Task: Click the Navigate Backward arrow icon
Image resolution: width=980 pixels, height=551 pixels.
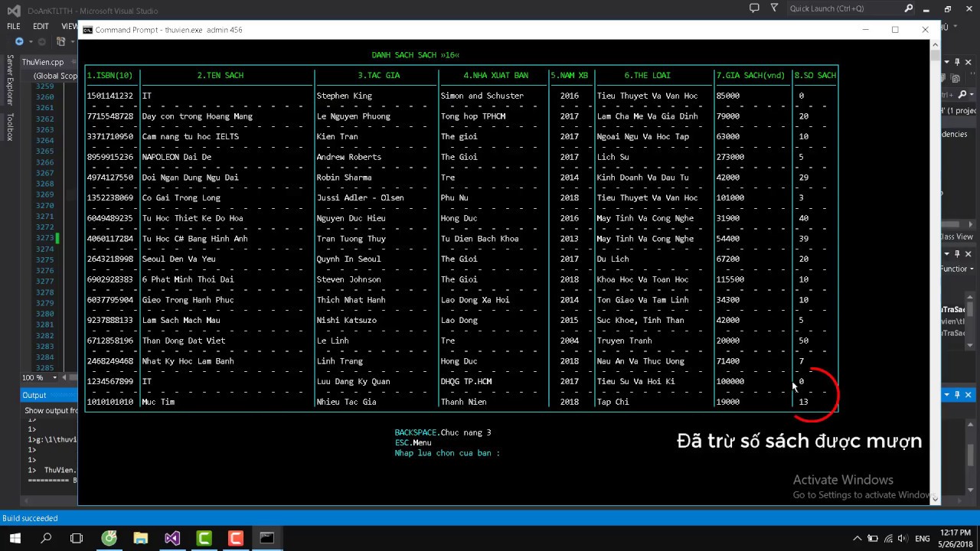Action: [19, 41]
